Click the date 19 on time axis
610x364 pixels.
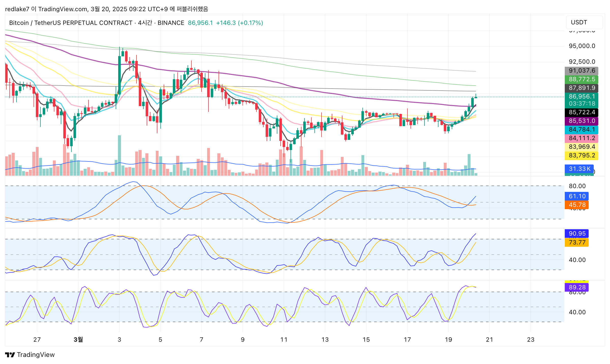click(448, 340)
